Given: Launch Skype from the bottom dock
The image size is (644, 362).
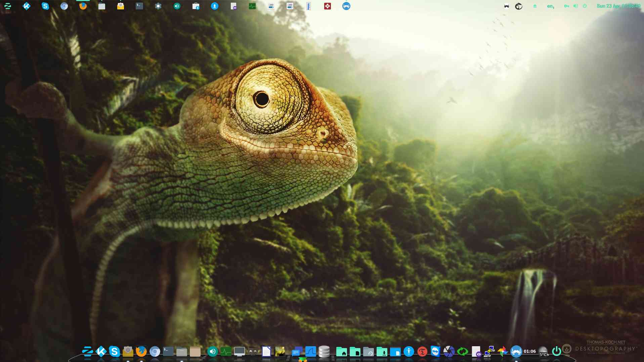Looking at the screenshot, I should (114, 351).
